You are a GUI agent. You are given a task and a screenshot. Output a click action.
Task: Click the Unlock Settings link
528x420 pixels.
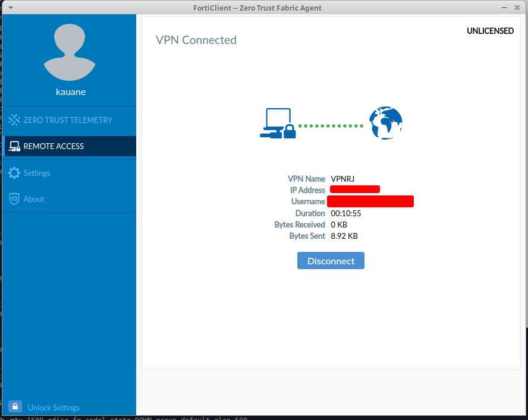click(54, 408)
